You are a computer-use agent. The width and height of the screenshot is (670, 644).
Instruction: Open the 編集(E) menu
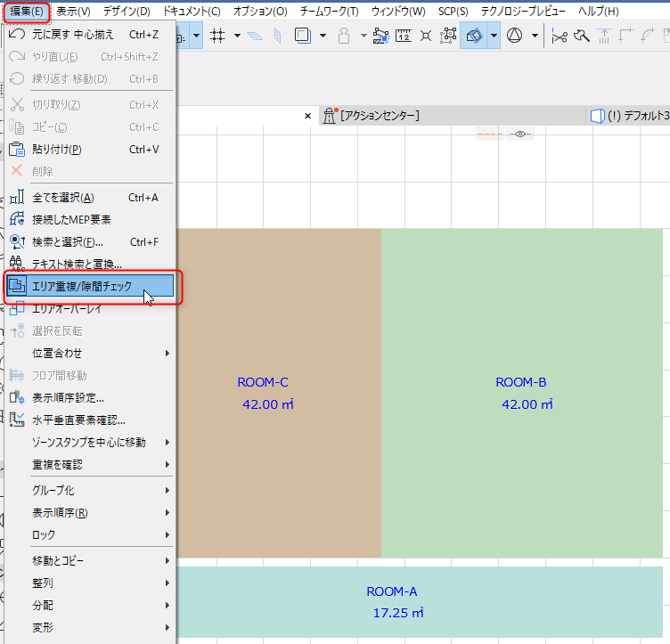tap(27, 12)
